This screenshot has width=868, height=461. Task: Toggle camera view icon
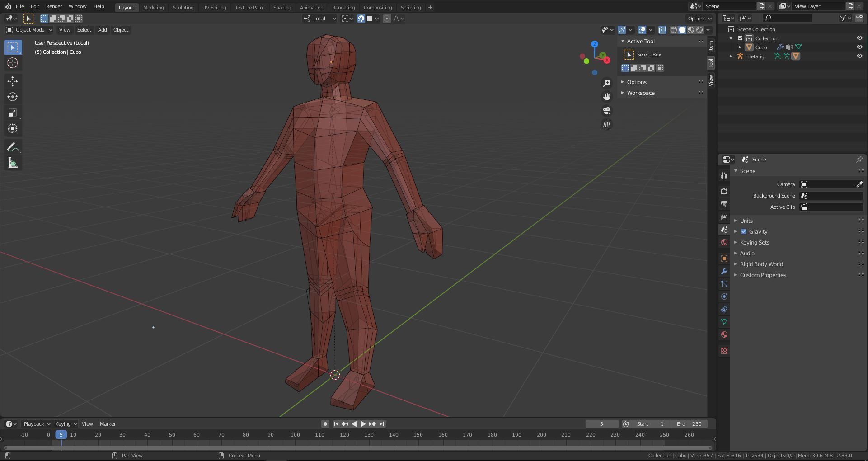pos(607,111)
